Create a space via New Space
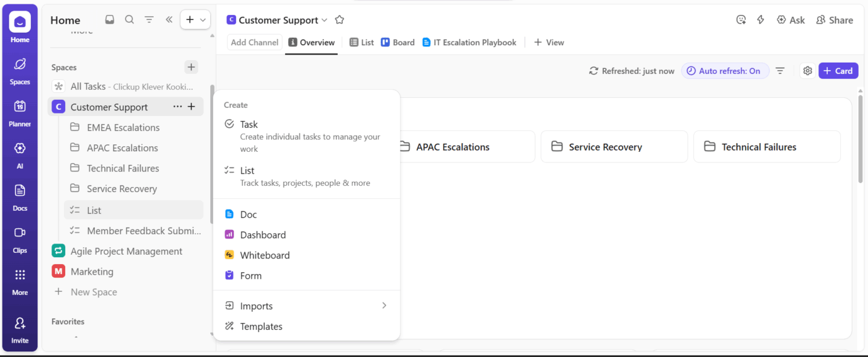The height and width of the screenshot is (357, 868). point(93,291)
